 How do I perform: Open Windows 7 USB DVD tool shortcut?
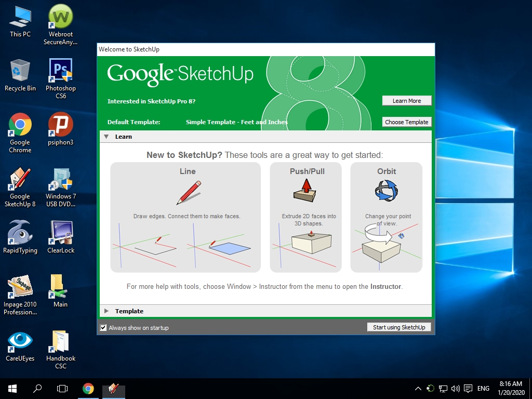pyautogui.click(x=60, y=187)
